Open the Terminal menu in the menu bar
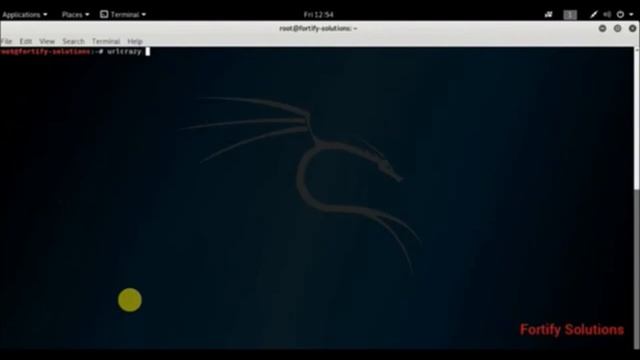 pos(106,41)
